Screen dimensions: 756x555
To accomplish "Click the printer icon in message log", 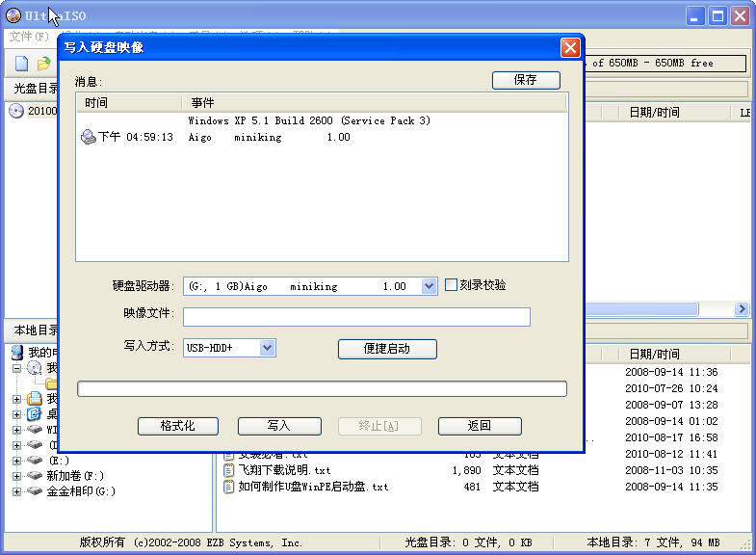I will pos(88,137).
